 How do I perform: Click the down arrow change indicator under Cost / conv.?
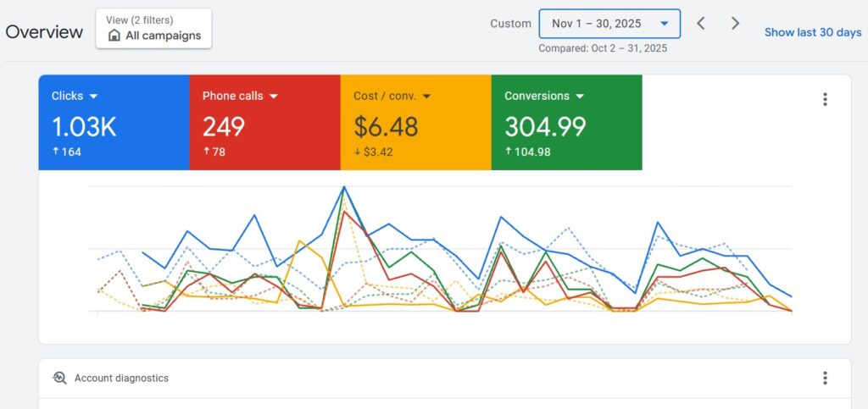tap(357, 152)
